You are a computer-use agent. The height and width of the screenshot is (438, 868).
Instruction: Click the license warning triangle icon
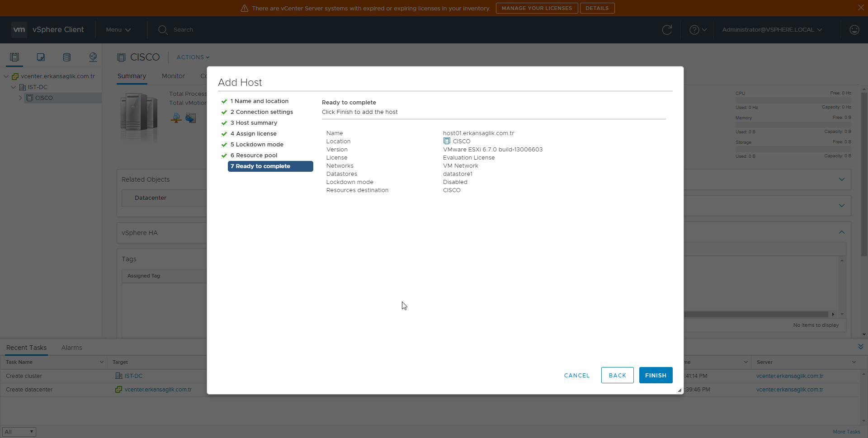(x=245, y=8)
